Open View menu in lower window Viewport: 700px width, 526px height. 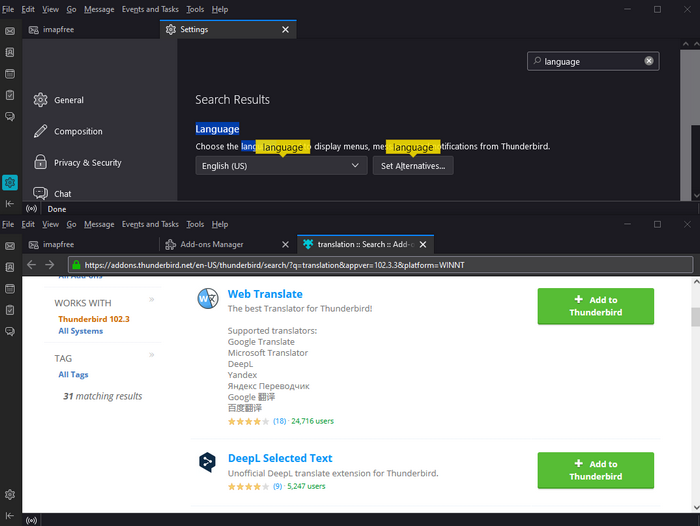tap(50, 224)
